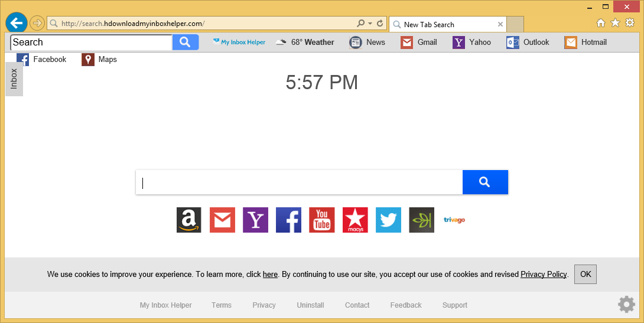Open page settings gear icon
This screenshot has width=644, height=323.
tap(626, 305)
